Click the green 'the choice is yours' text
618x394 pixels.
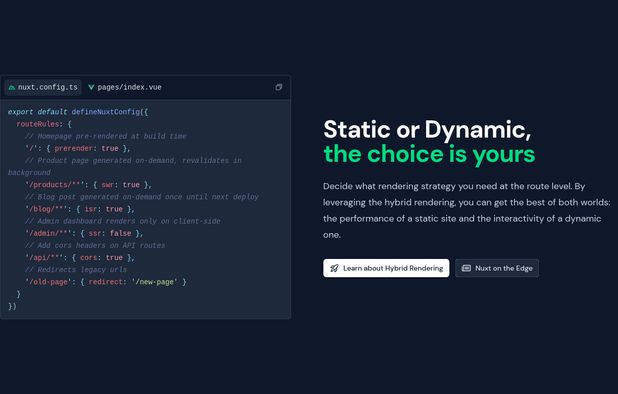coord(429,154)
